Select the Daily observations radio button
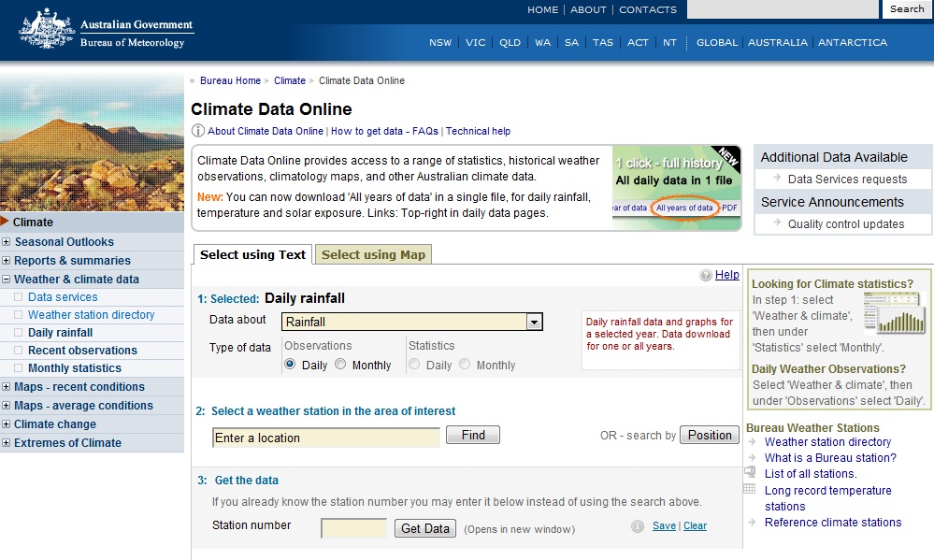 click(x=290, y=365)
